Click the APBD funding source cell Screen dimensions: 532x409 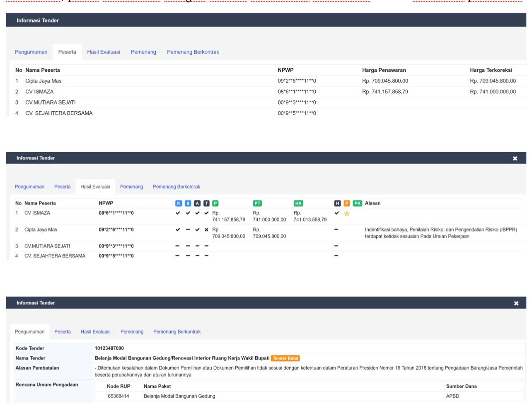point(452,396)
